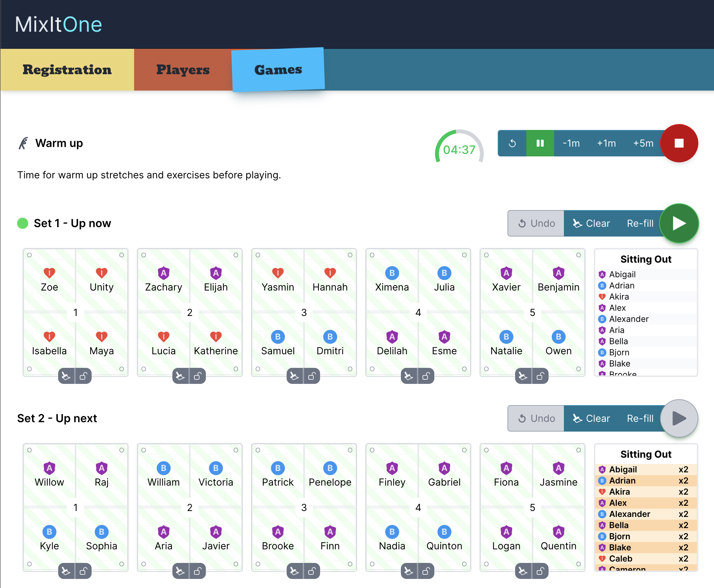Clear Set 1 court 3 with broom icon
Screen dimensions: 714x588
tap(295, 376)
